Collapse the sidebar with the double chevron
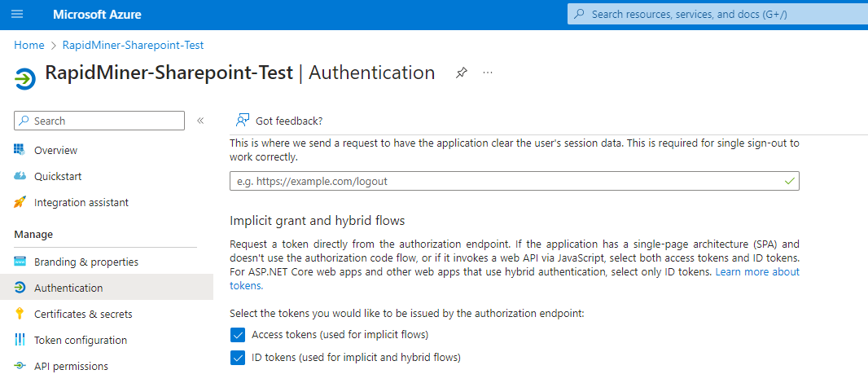This screenshot has height=383, width=868. coord(200,121)
